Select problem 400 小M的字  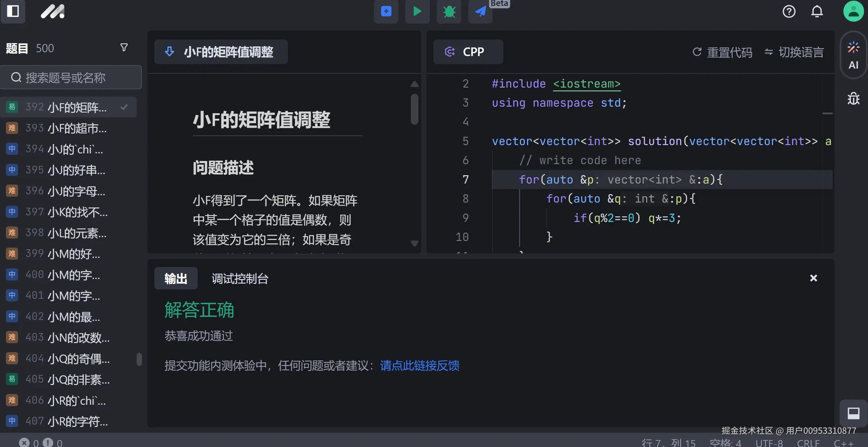(68, 275)
